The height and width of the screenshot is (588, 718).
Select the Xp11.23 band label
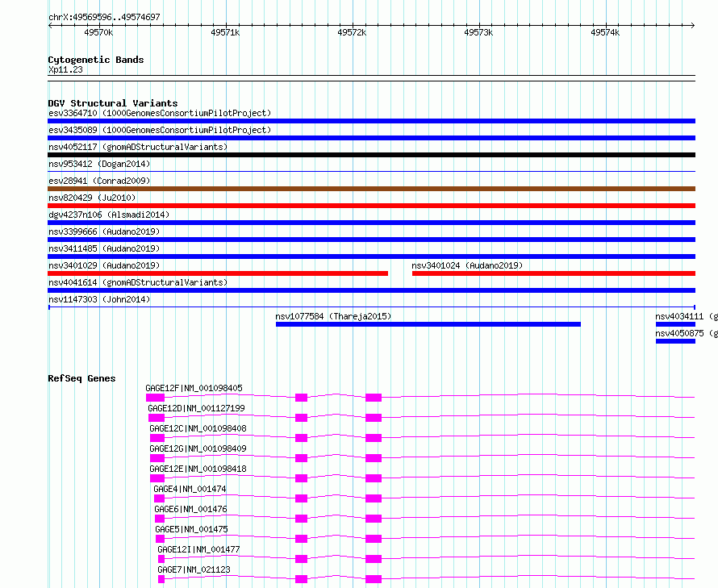(65, 69)
